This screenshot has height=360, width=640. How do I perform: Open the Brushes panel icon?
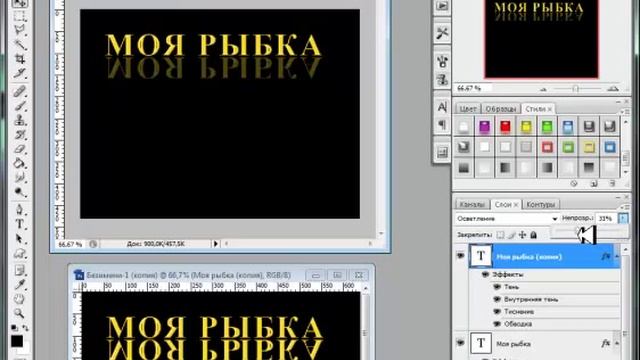point(442,62)
